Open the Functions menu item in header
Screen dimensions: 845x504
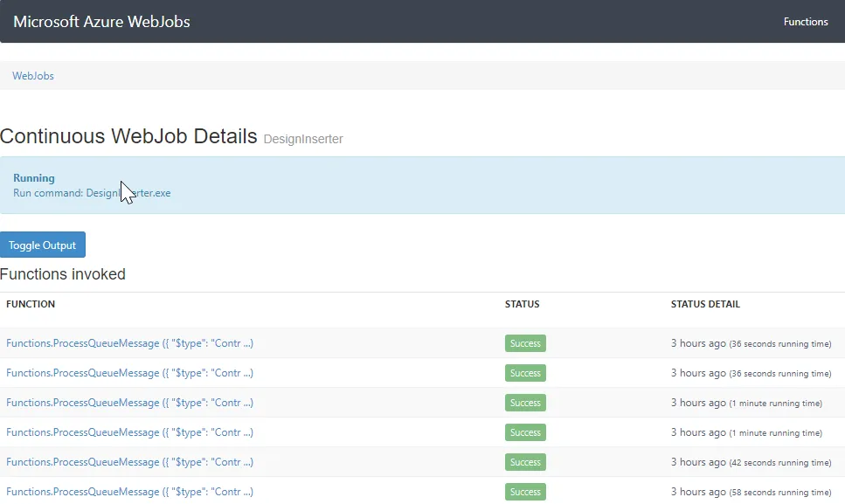point(806,22)
